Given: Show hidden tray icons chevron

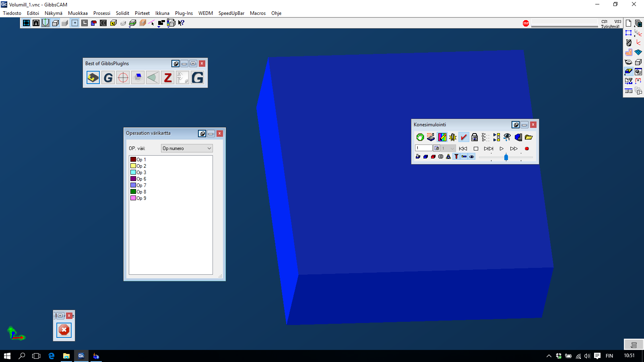Looking at the screenshot, I should pyautogui.click(x=549, y=356).
